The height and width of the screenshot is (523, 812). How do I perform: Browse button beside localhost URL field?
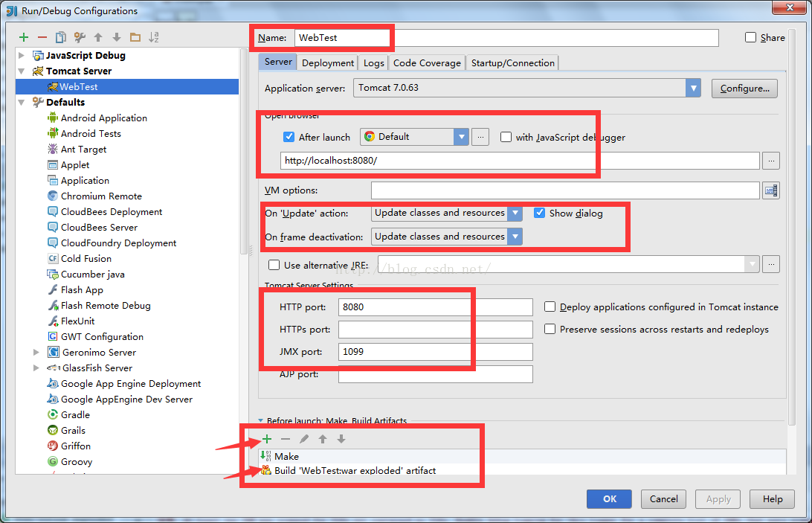(x=771, y=161)
